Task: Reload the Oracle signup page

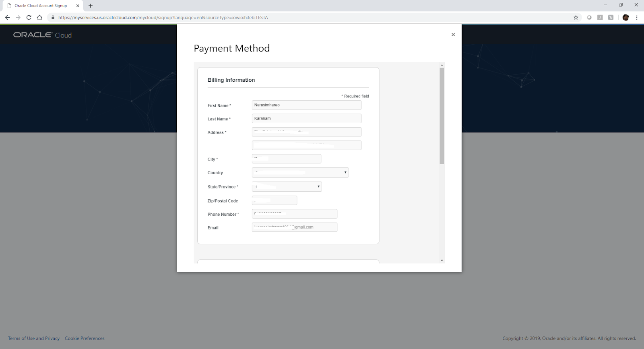Action: (29, 17)
